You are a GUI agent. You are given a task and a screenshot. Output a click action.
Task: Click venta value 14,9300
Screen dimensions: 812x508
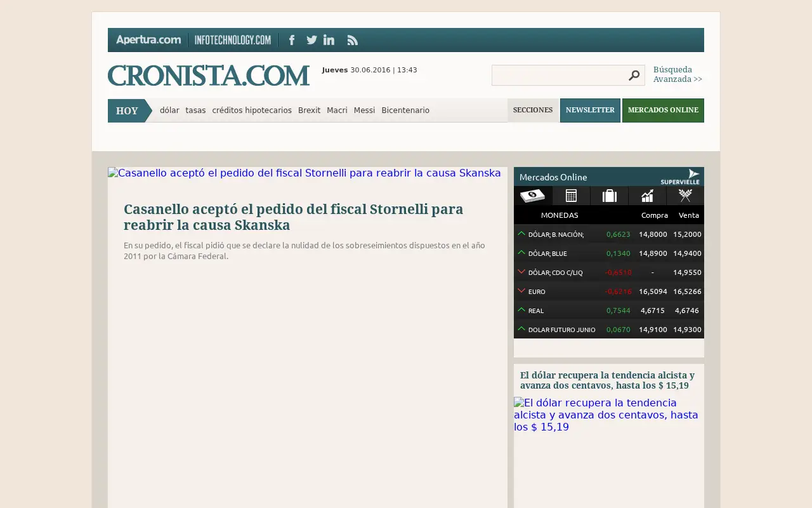pyautogui.click(x=687, y=330)
